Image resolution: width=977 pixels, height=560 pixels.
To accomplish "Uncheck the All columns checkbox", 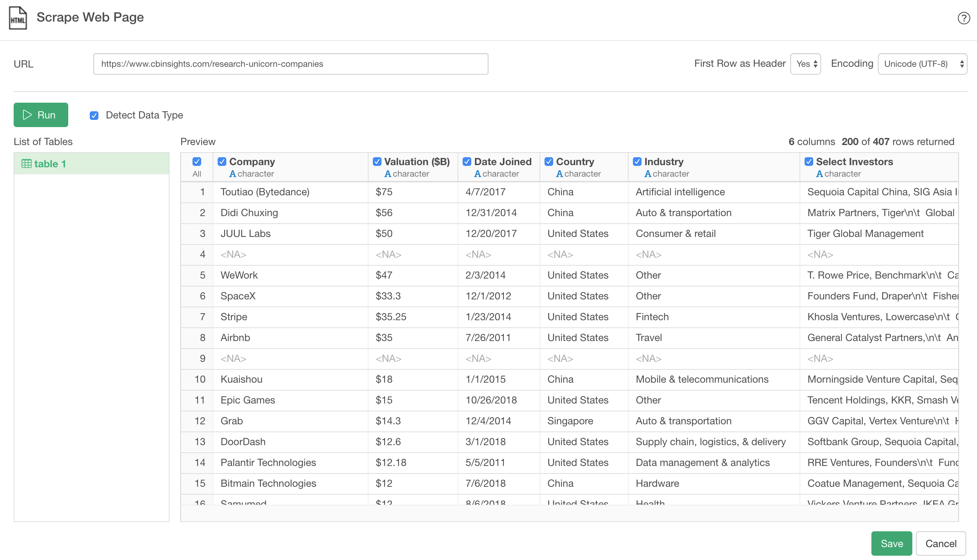I will [196, 162].
